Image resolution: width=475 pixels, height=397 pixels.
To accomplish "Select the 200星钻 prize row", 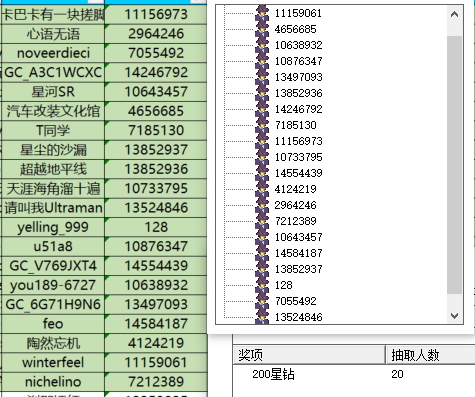I will click(x=354, y=374).
